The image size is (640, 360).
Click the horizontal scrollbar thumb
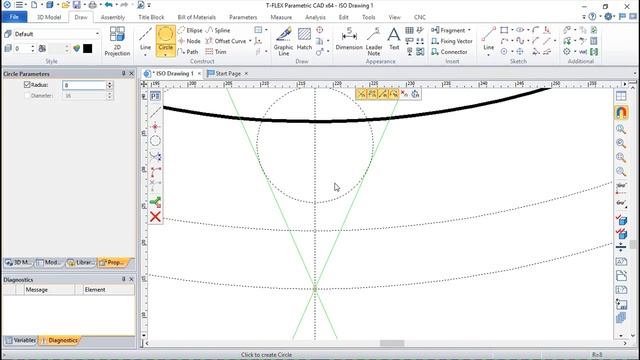point(392,343)
